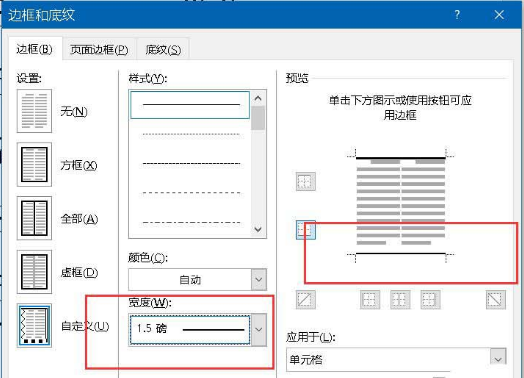This screenshot has height=378, width=524.
Task: Click the bottom border line in preview diagram
Action: point(400,253)
